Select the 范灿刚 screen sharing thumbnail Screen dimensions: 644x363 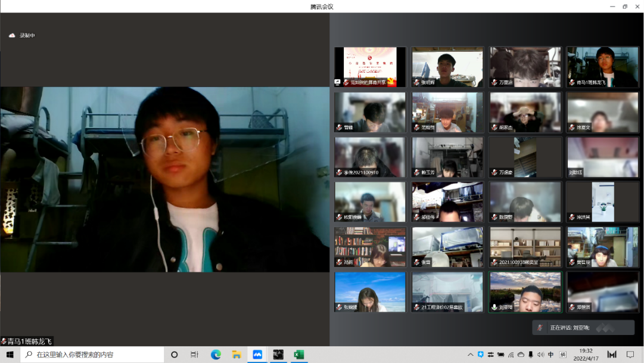[370, 67]
